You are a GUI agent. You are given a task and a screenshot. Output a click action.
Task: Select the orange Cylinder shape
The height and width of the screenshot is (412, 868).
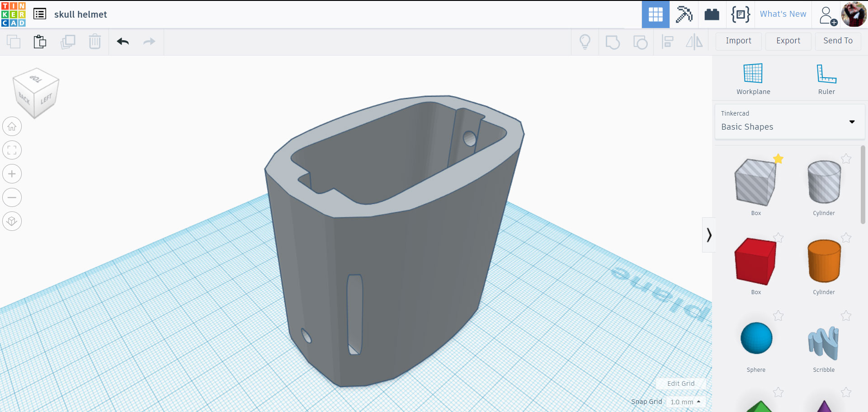coord(824,261)
